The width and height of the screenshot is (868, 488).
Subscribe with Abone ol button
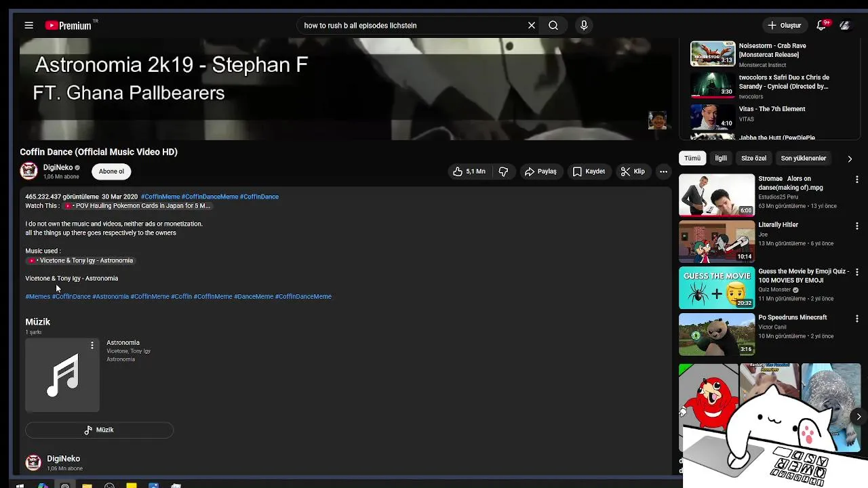[111, 171]
